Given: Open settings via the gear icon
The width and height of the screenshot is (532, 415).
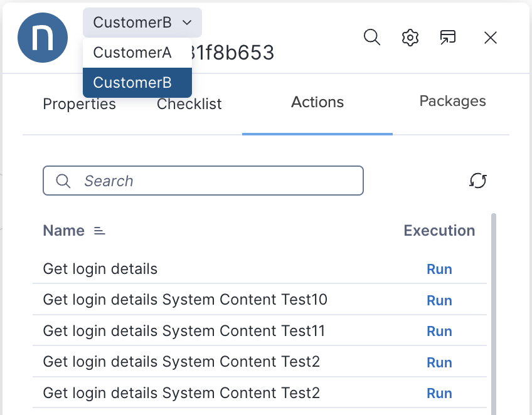Looking at the screenshot, I should (x=410, y=38).
